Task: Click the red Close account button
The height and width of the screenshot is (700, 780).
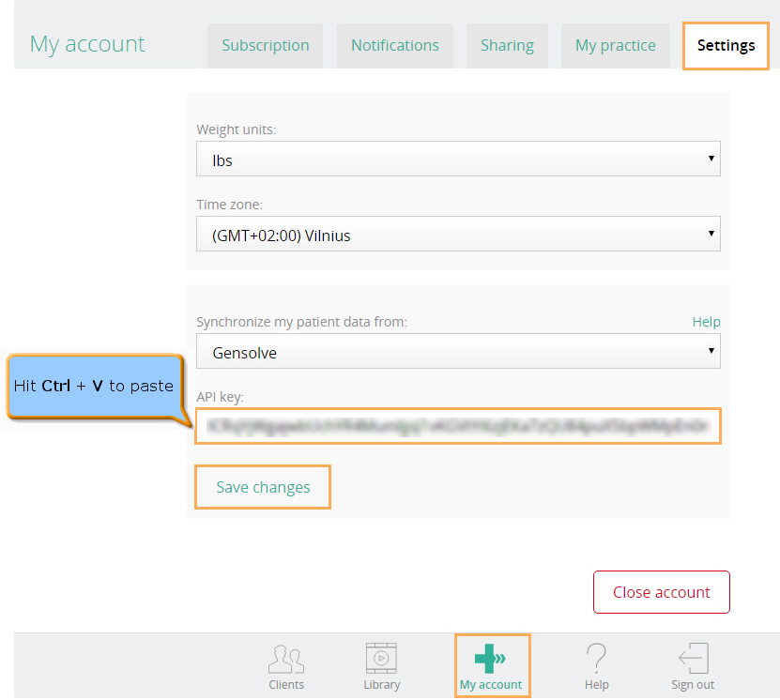Action: (x=661, y=592)
